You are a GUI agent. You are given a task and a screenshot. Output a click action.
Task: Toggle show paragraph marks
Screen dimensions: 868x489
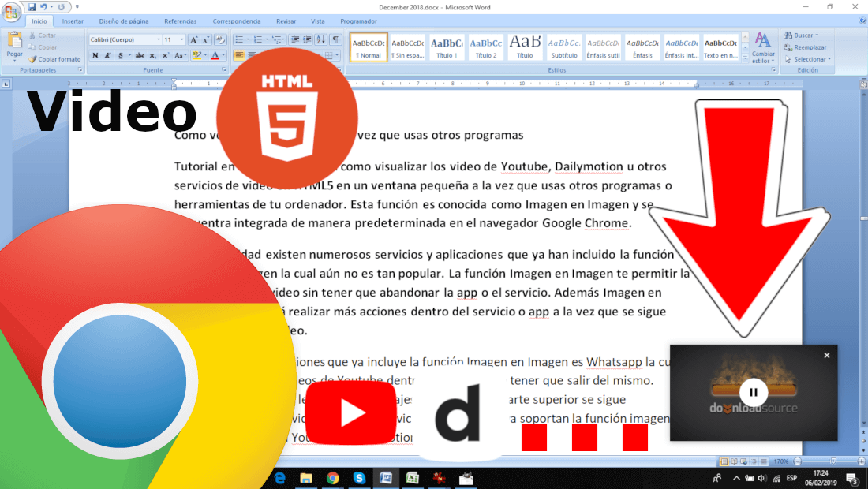[x=336, y=39]
